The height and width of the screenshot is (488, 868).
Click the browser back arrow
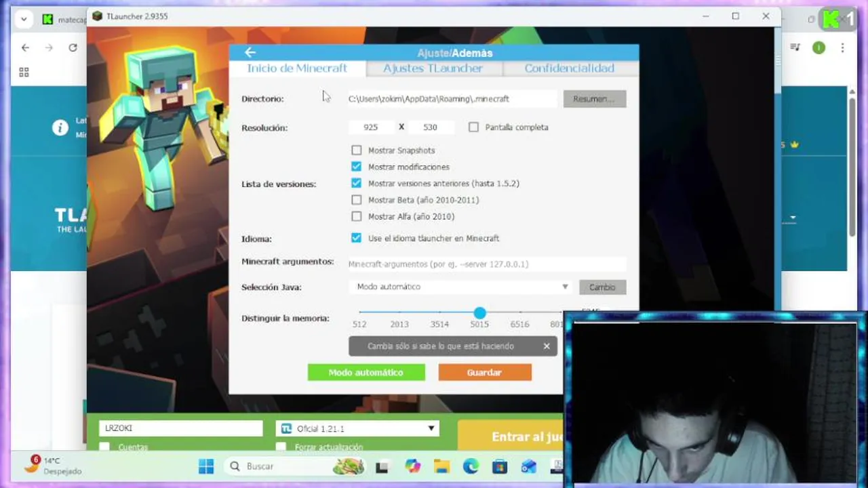(25, 47)
